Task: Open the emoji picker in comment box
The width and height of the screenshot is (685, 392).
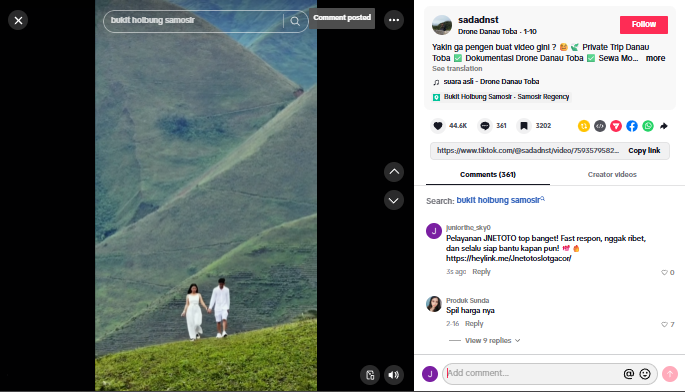Action: 645,374
